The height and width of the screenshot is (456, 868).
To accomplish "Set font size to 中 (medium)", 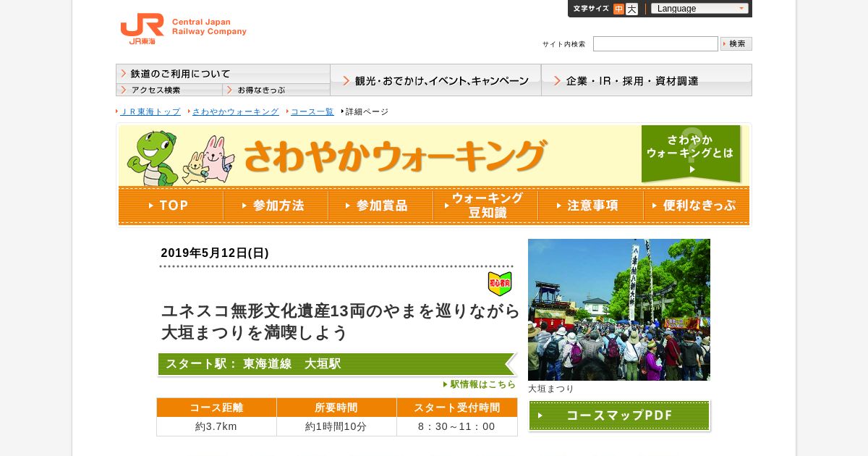I will [618, 9].
